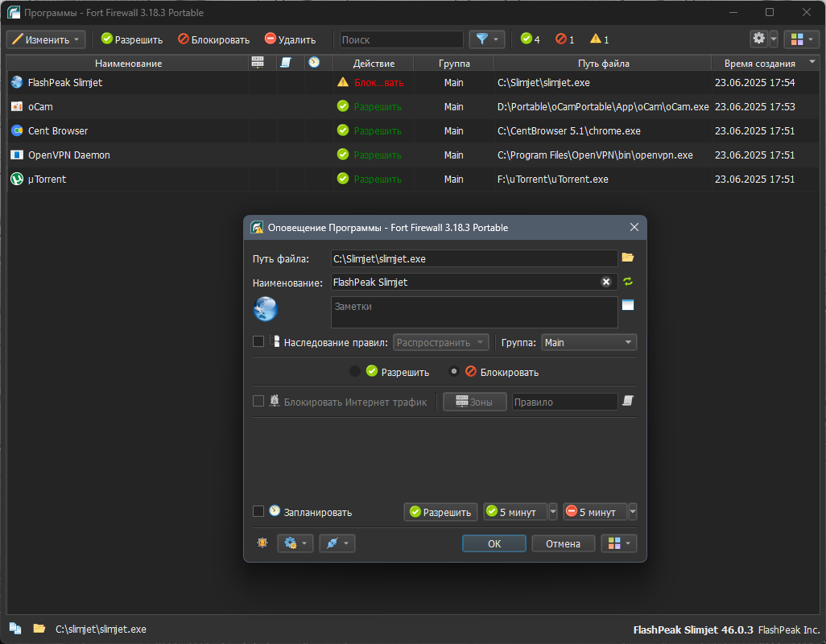Viewport: 826px width, 644px height.
Task: Select the Разрешить radio button
Action: 355,372
